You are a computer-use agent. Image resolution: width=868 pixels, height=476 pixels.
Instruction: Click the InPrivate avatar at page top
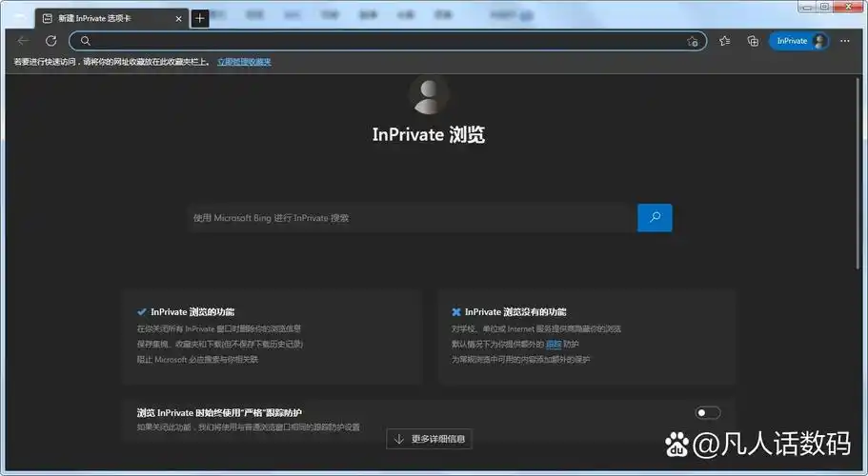pyautogui.click(x=429, y=93)
